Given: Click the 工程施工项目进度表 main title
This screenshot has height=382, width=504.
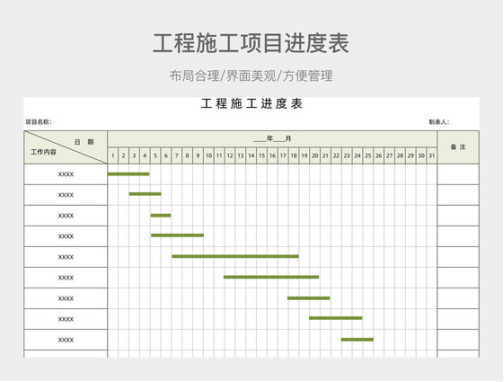Looking at the screenshot, I should pyautogui.click(x=251, y=43).
